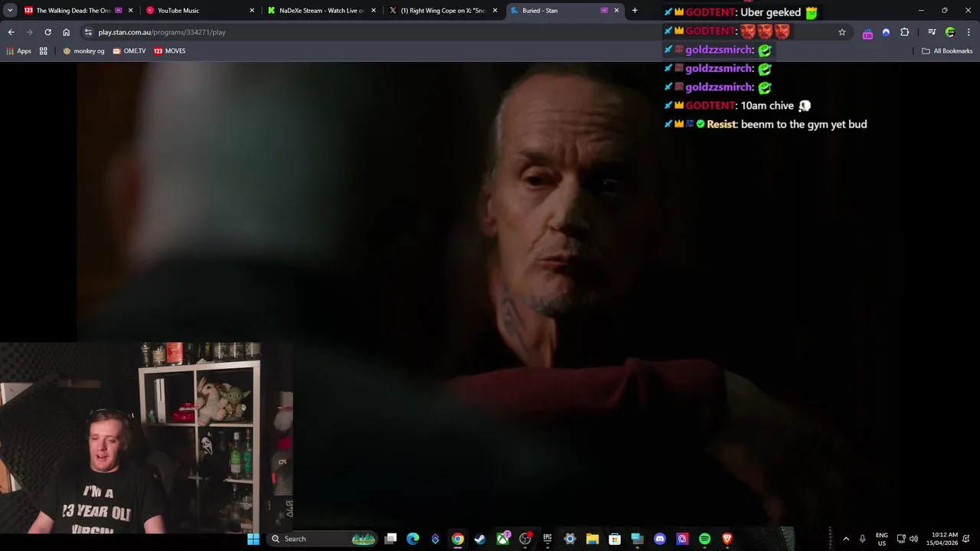Reload the Stan page
Image resolution: width=980 pixels, height=551 pixels.
pos(47,32)
